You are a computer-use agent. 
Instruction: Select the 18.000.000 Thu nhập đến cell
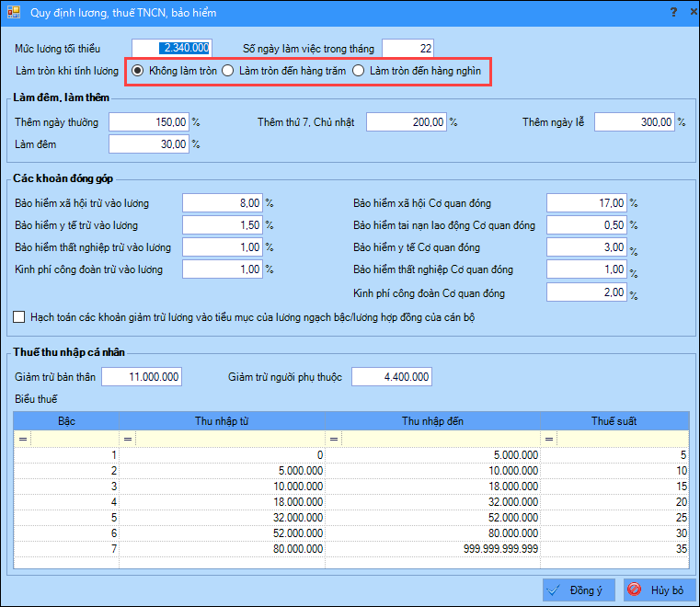(x=432, y=487)
